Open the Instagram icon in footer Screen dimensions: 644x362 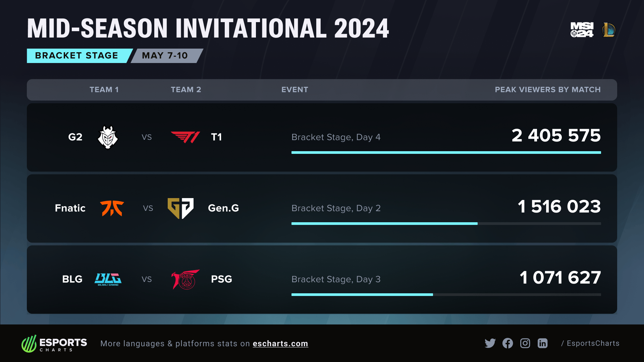(525, 343)
